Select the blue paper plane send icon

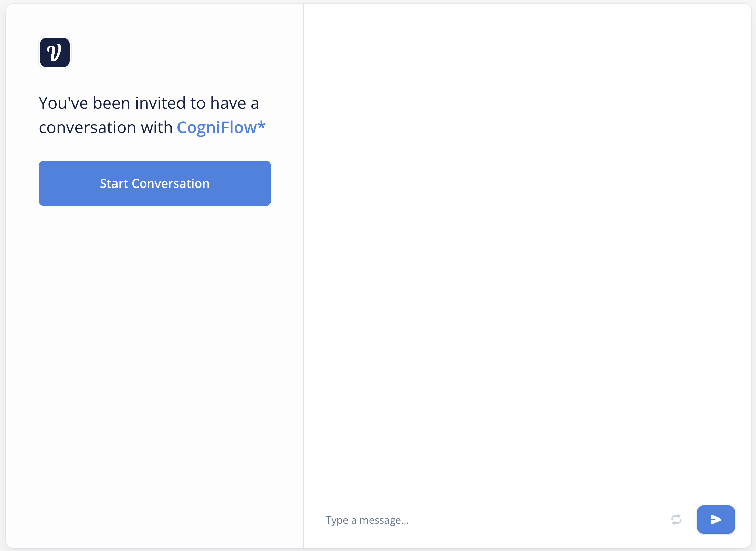(716, 519)
